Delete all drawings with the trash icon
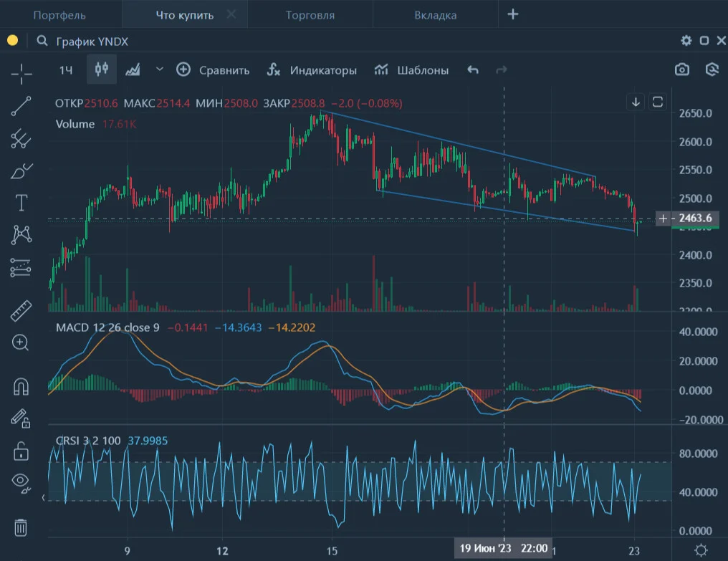The width and height of the screenshot is (728, 561). pyautogui.click(x=21, y=527)
